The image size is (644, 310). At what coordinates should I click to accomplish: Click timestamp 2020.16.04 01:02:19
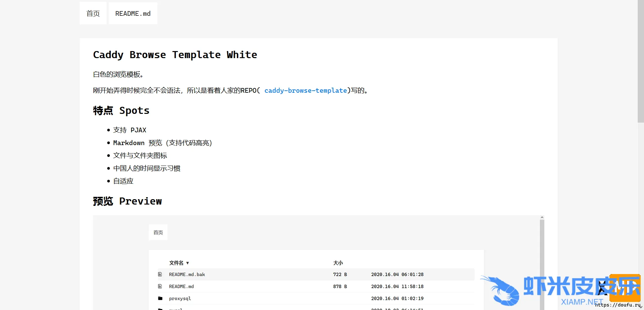[x=397, y=298]
